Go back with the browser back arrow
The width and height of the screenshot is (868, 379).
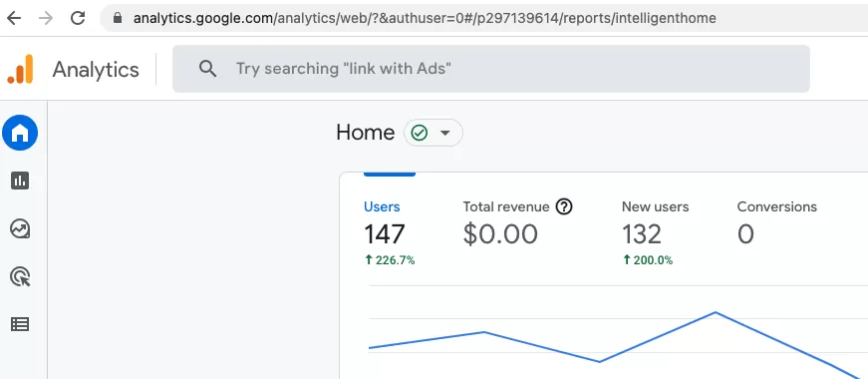(14, 18)
